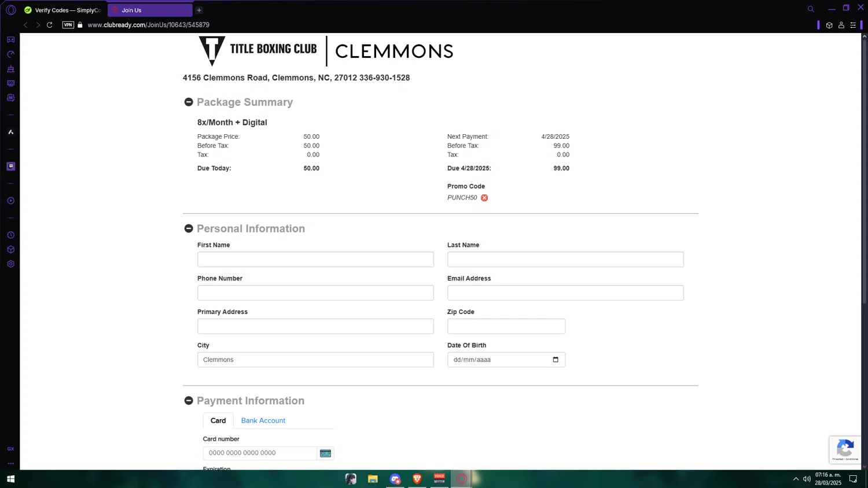Click the Due 4/28/2025 amount 99.00
868x488 pixels.
click(x=561, y=168)
